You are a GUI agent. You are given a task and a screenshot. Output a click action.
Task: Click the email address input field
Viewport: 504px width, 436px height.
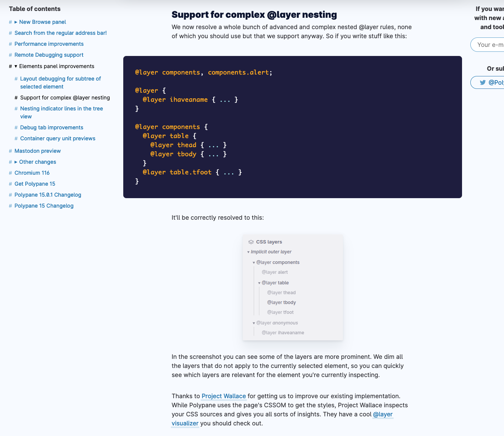point(492,45)
